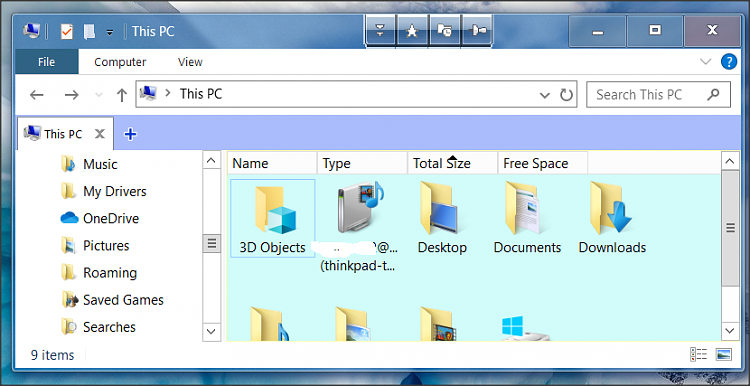This screenshot has height=386, width=750.
Task: Click the magnifier search icon
Action: coord(713,94)
